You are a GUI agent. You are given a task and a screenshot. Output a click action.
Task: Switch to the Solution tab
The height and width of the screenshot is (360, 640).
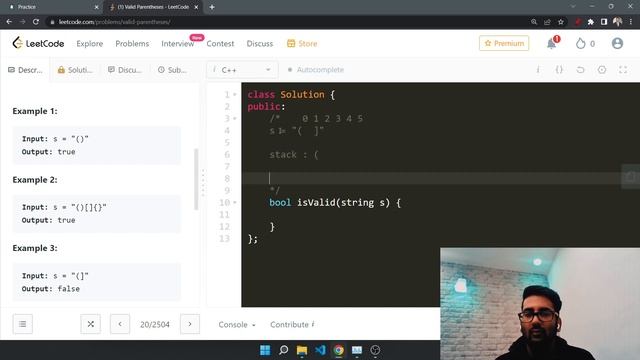(x=75, y=70)
